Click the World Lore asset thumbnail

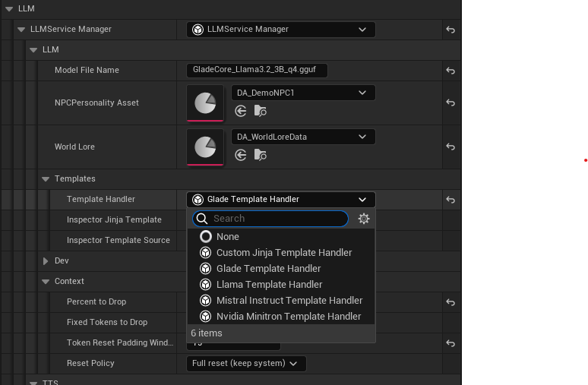205,147
